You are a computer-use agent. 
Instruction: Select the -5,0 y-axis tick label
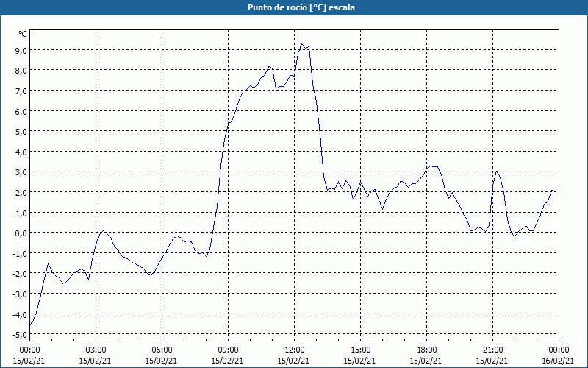(20, 334)
